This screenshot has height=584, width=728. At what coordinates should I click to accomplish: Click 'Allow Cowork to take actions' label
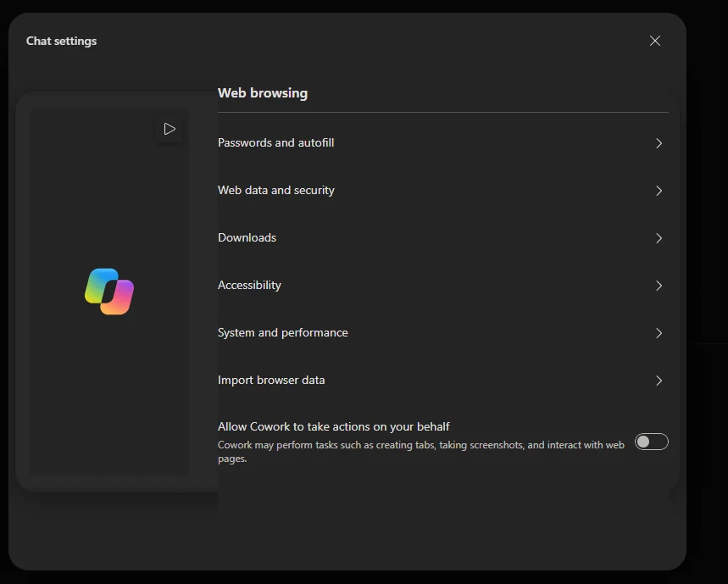pyautogui.click(x=333, y=426)
